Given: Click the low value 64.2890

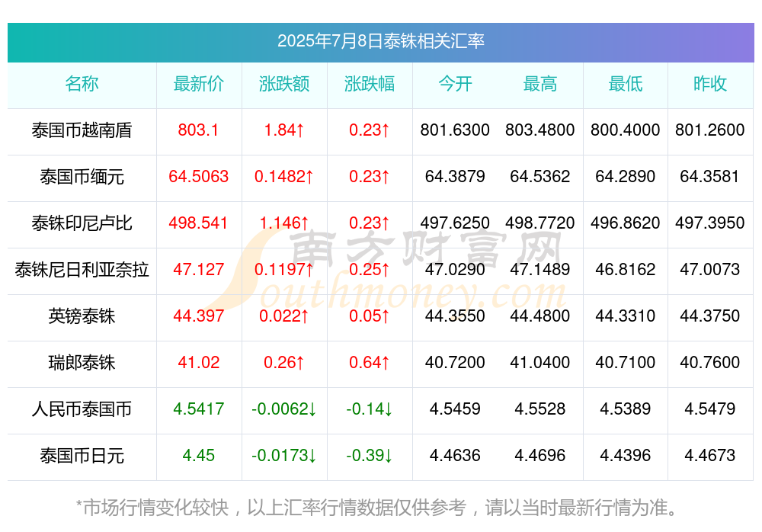Looking at the screenshot, I should point(626,176).
